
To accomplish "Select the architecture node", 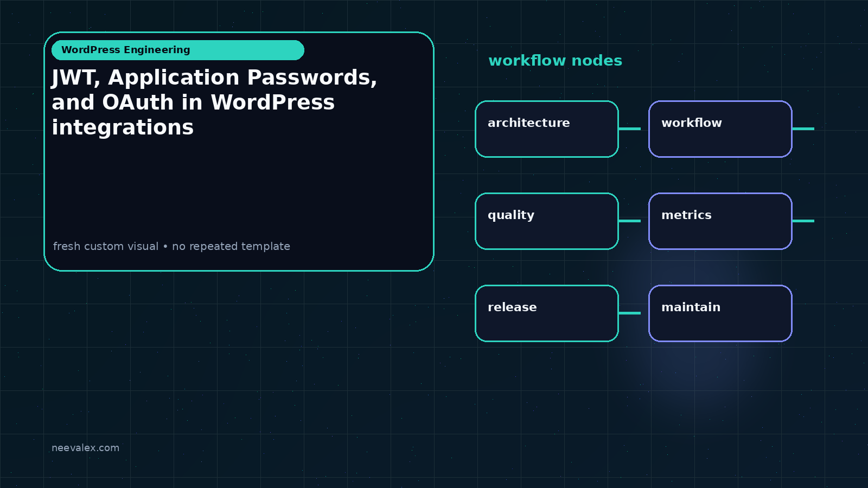I will (547, 129).
